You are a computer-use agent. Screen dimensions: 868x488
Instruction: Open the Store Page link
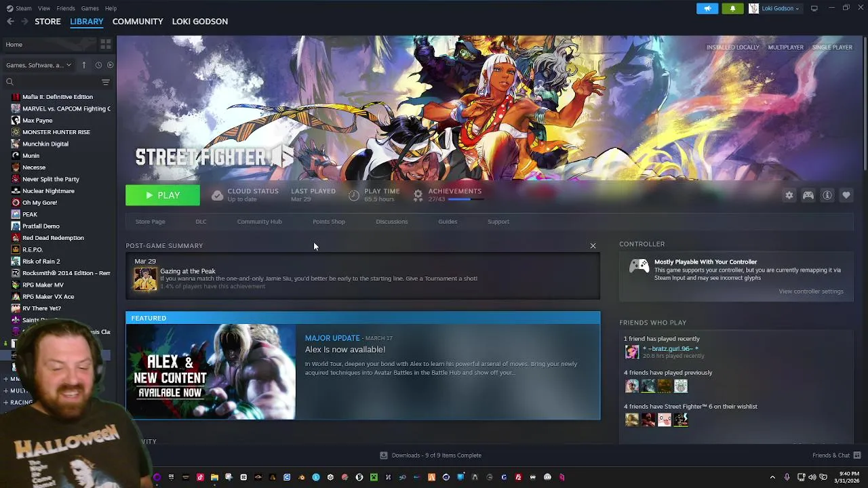(x=150, y=222)
